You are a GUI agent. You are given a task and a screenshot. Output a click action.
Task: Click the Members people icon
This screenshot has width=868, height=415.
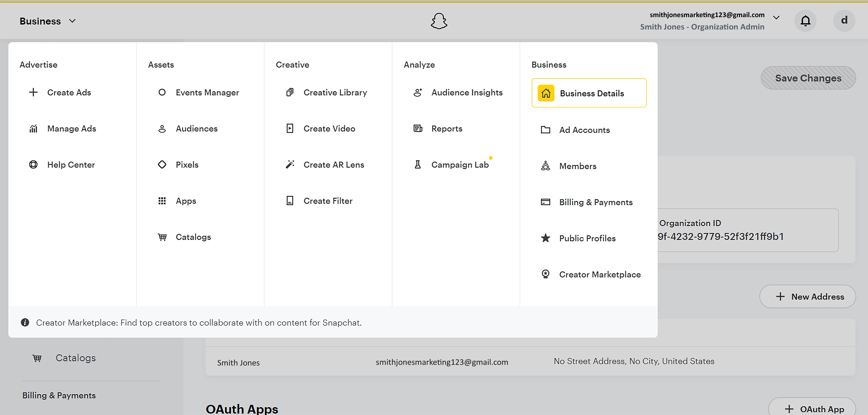(546, 166)
